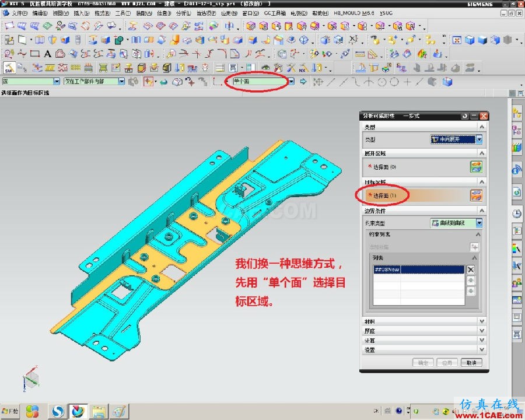Click the heart-shaped curve icon in third toolbar

[60, 54]
